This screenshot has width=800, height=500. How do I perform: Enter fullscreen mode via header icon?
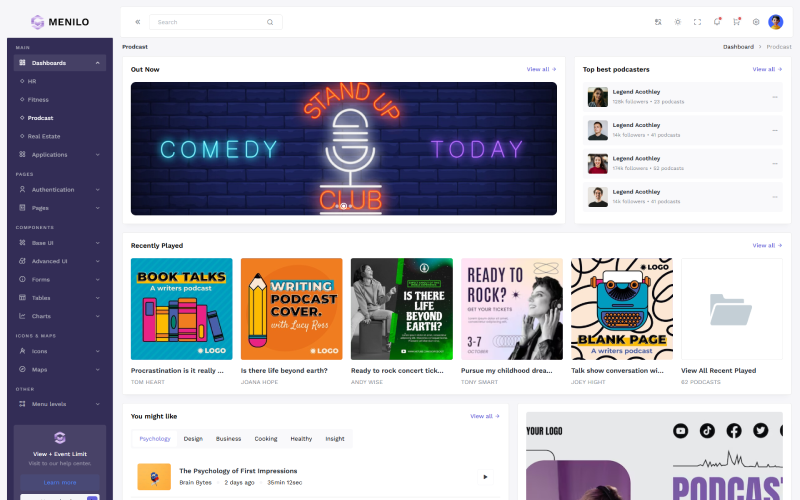(697, 22)
